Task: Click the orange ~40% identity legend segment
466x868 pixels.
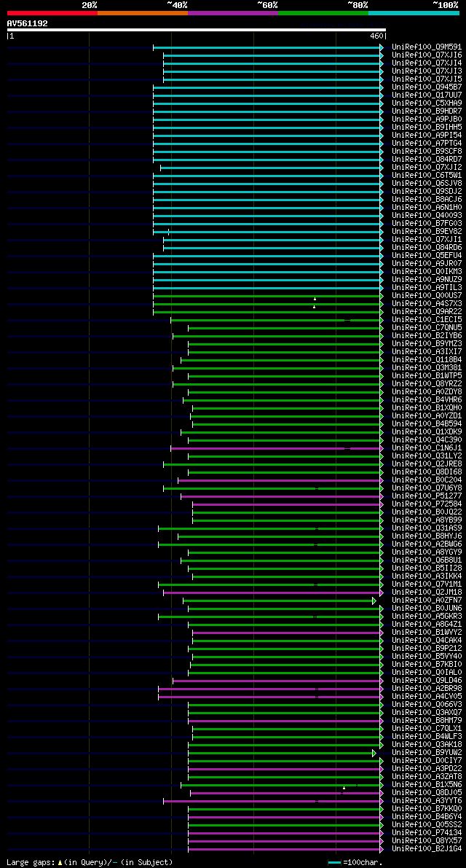Action: coord(143,12)
